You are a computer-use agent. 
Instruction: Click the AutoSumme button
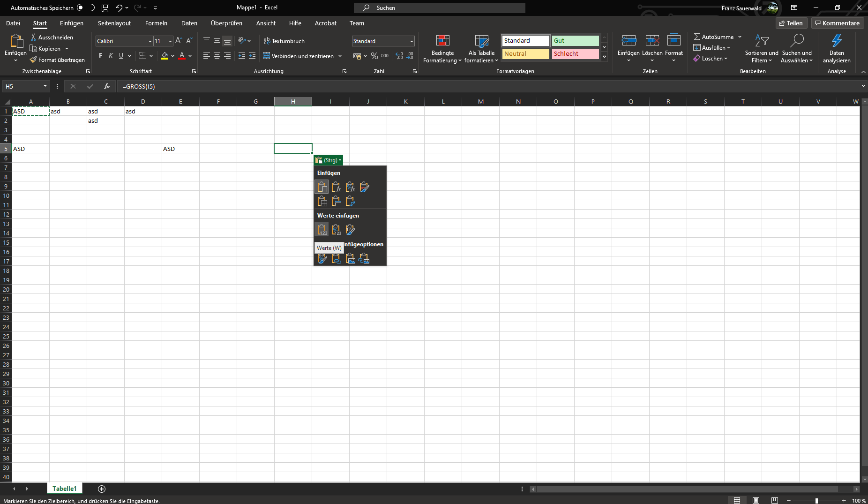(714, 37)
